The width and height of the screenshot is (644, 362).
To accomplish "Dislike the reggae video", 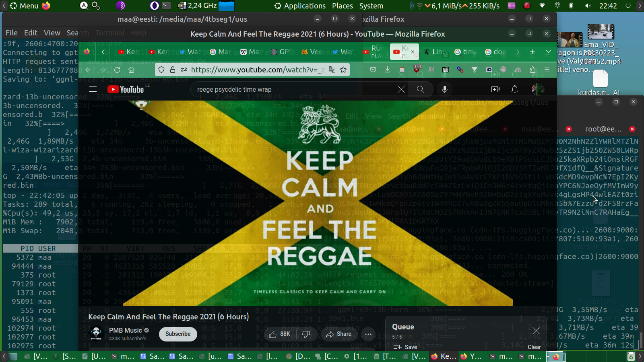I will tap(306, 334).
